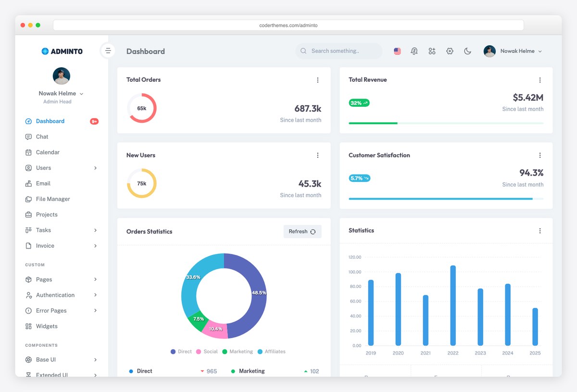Click the Base UI icon
This screenshot has height=392, width=577.
tap(28, 360)
